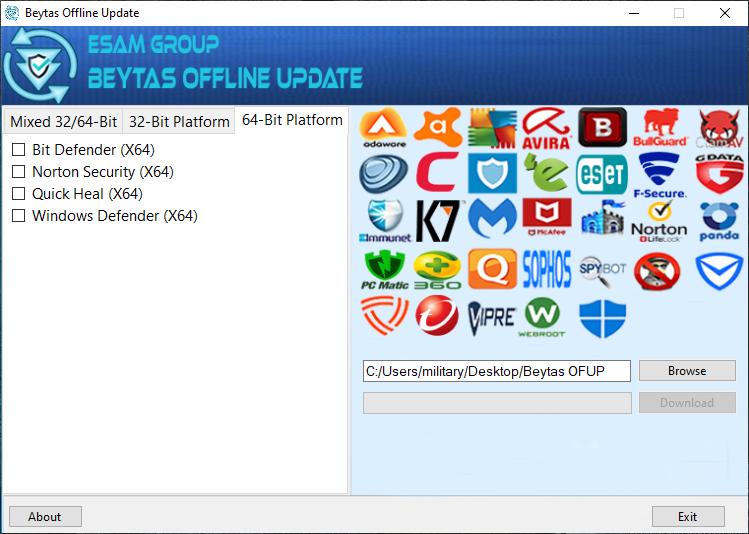Click the empty download progress bar
This screenshot has width=749, height=534.
click(497, 403)
